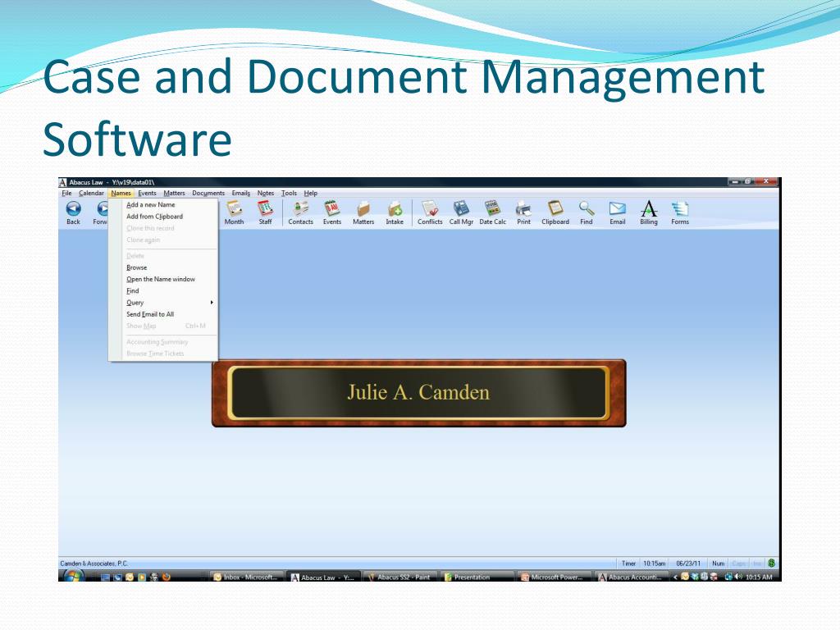This screenshot has height=630, width=840.
Task: Open the Contacts toolbar icon
Action: (x=300, y=209)
